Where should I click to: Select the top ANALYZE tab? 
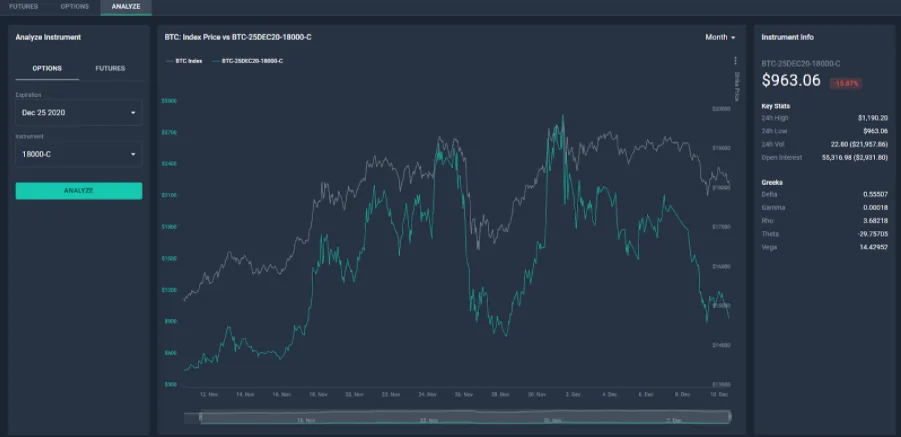[126, 7]
